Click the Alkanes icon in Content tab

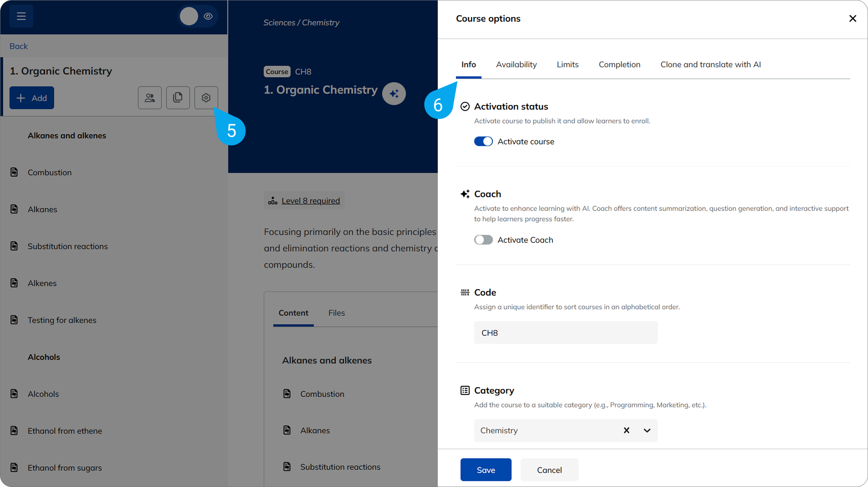[287, 430]
